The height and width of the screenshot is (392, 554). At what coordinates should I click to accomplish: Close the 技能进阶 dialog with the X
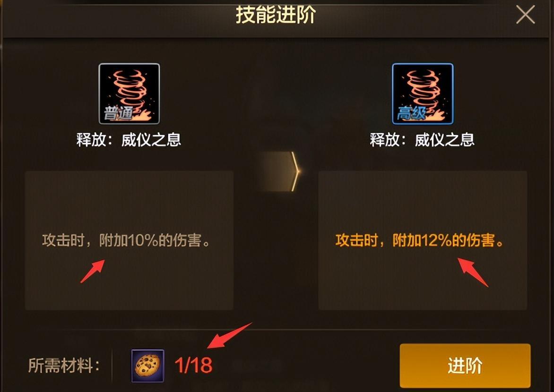[x=525, y=15]
